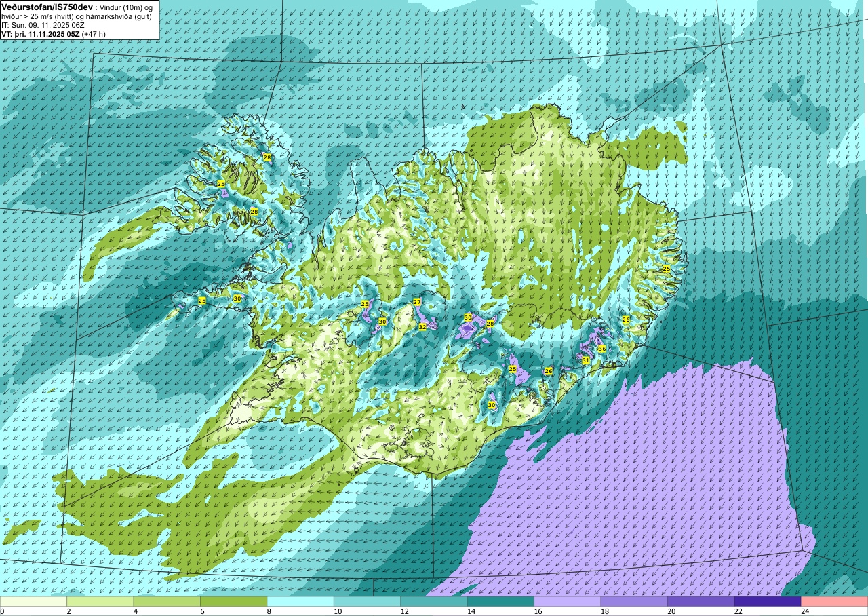Click the legend scale value 6
The width and height of the screenshot is (868, 616).
coord(201,611)
